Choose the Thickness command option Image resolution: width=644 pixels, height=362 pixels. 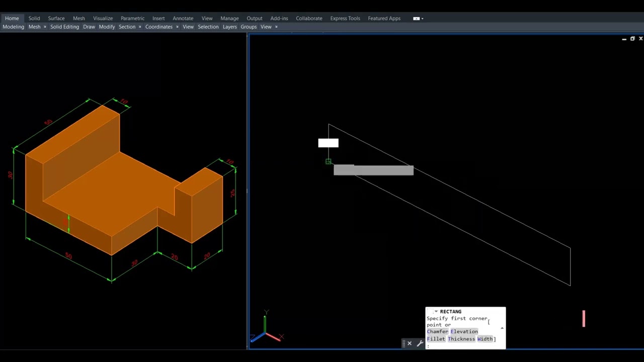[x=461, y=339]
